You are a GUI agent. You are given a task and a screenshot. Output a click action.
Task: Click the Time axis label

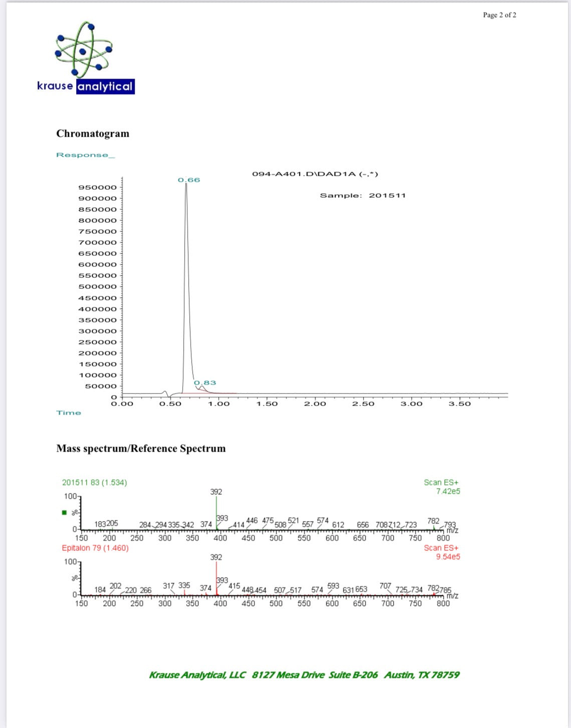[69, 413]
